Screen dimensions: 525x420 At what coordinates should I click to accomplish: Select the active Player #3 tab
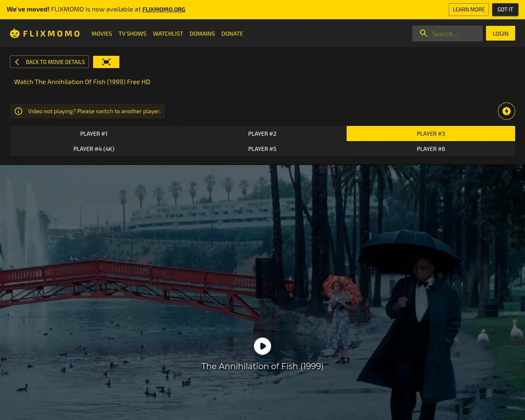(x=431, y=134)
